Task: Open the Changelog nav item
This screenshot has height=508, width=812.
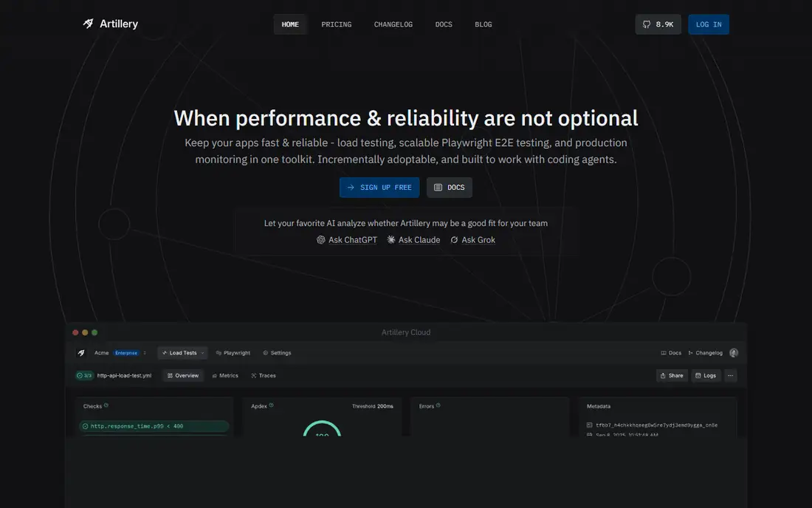Action: pyautogui.click(x=393, y=24)
